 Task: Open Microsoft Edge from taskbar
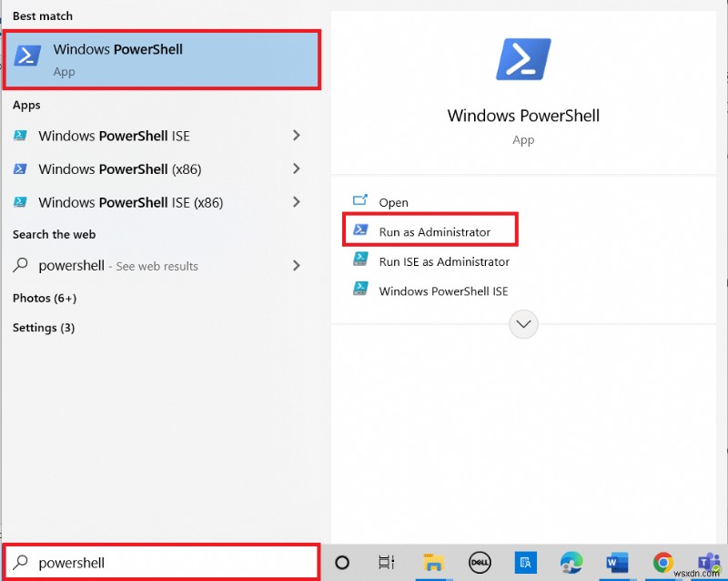click(571, 562)
